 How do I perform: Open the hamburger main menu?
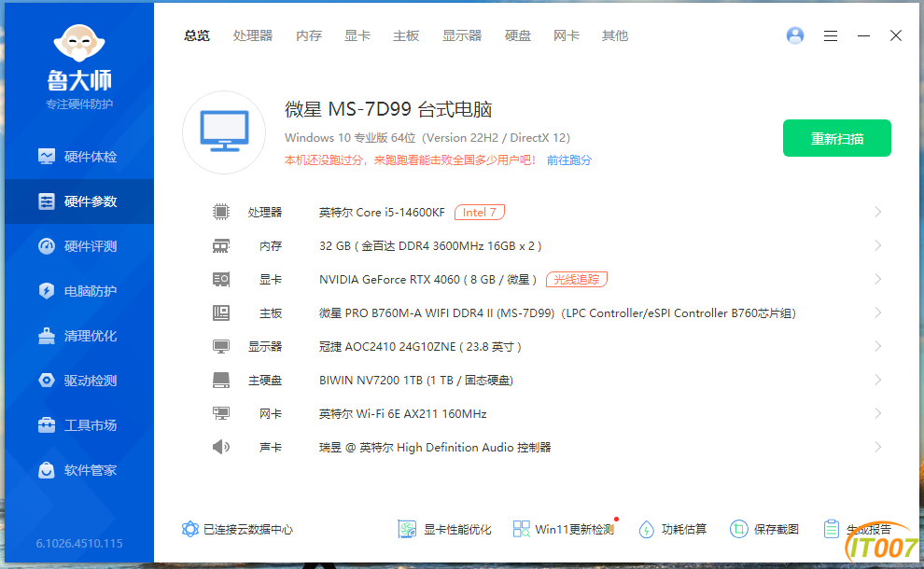pos(831,35)
